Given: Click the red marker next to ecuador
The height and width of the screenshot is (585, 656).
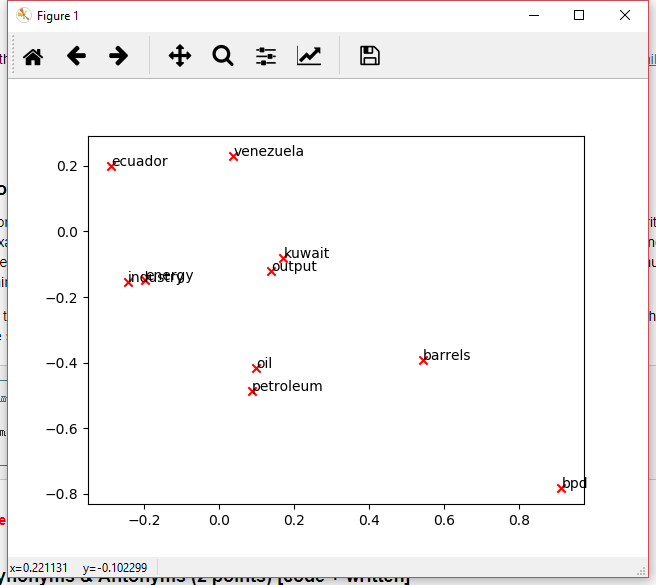Looking at the screenshot, I should 111,167.
